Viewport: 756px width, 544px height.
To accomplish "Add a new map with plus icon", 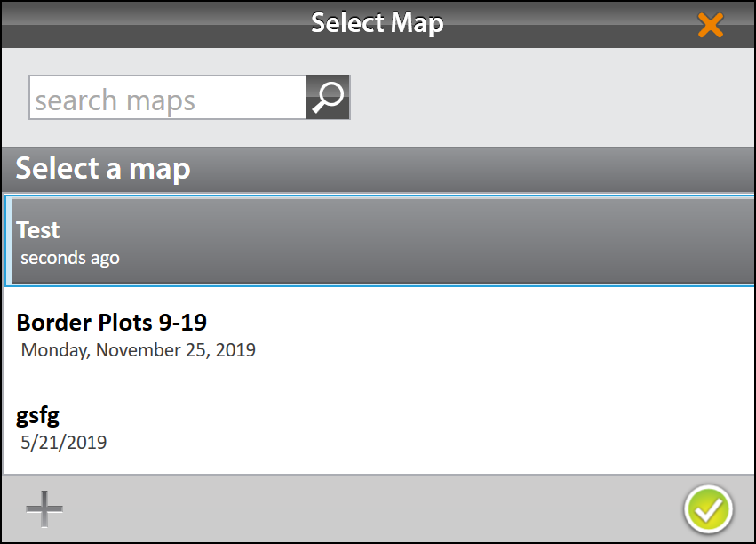I will click(44, 509).
